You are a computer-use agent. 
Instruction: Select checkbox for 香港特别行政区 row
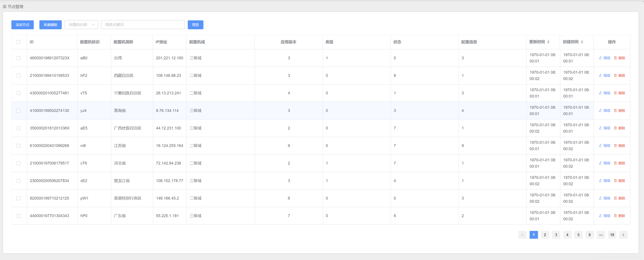pyautogui.click(x=18, y=198)
